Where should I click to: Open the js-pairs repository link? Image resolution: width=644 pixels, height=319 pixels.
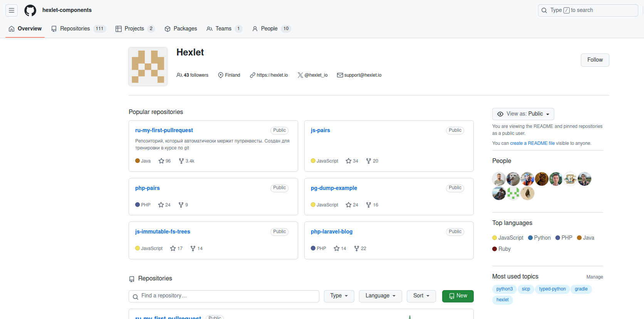(x=320, y=130)
